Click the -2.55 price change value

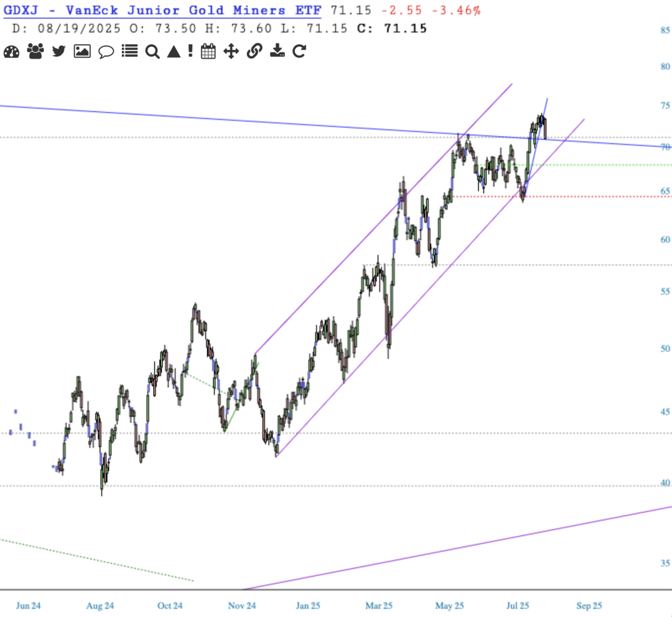pos(401,11)
